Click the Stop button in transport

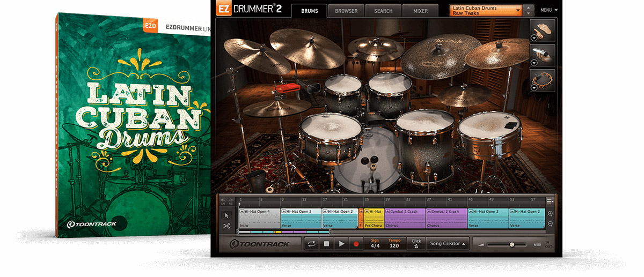(326, 244)
